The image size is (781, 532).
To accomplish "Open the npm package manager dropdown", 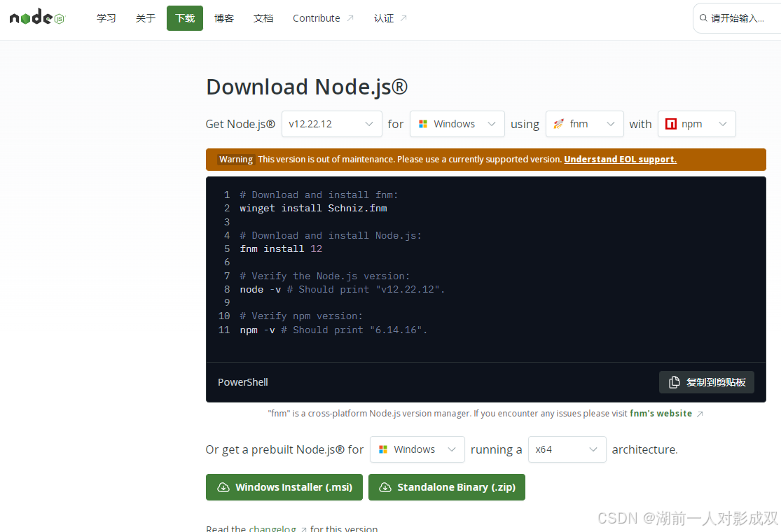I will [x=697, y=124].
